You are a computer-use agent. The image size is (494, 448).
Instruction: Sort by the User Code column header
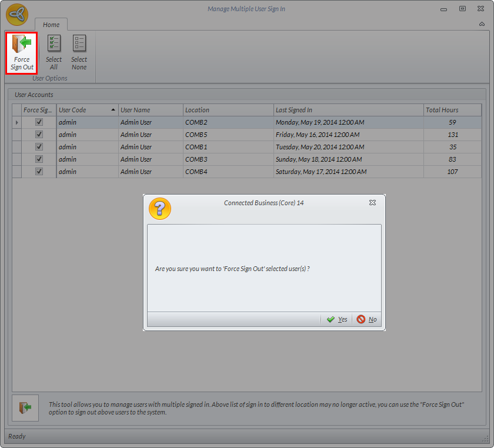[x=86, y=110]
